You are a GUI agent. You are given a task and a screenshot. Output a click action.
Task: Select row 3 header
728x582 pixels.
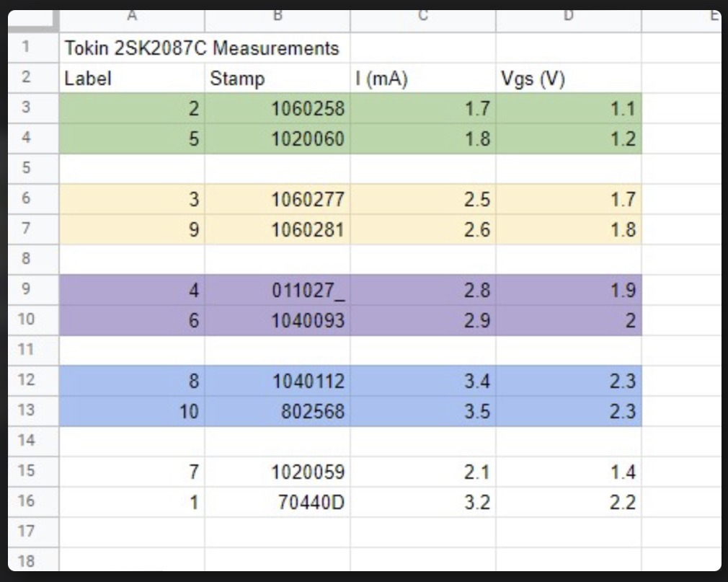[33, 108]
